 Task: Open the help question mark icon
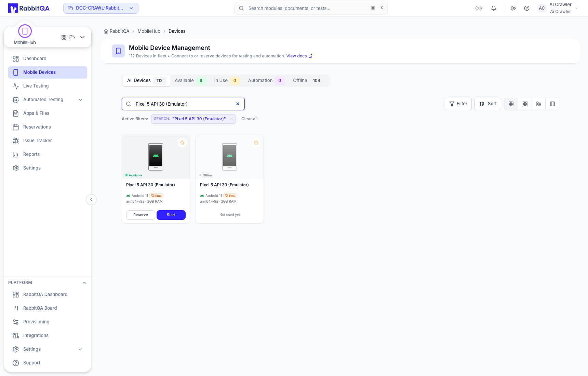coord(527,8)
